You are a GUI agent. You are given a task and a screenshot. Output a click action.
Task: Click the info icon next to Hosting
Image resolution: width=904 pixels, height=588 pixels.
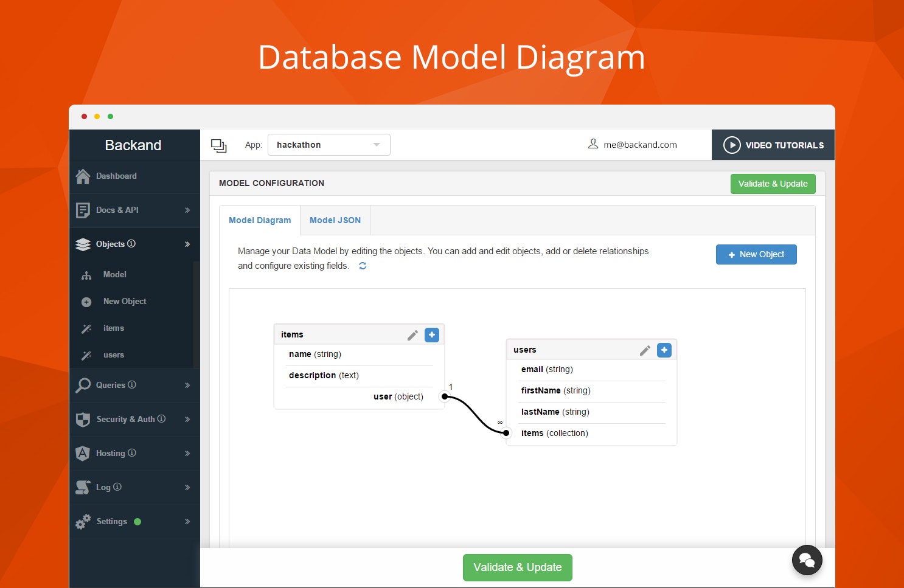pos(132,453)
